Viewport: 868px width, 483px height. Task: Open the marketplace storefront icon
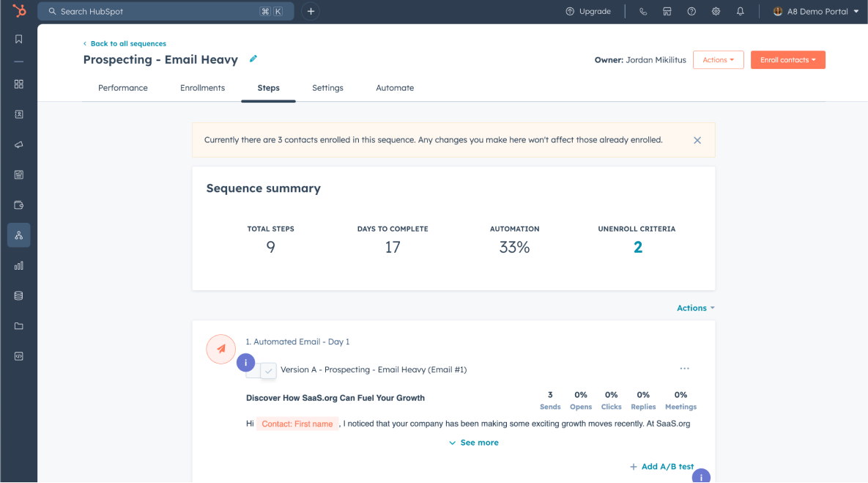click(667, 11)
